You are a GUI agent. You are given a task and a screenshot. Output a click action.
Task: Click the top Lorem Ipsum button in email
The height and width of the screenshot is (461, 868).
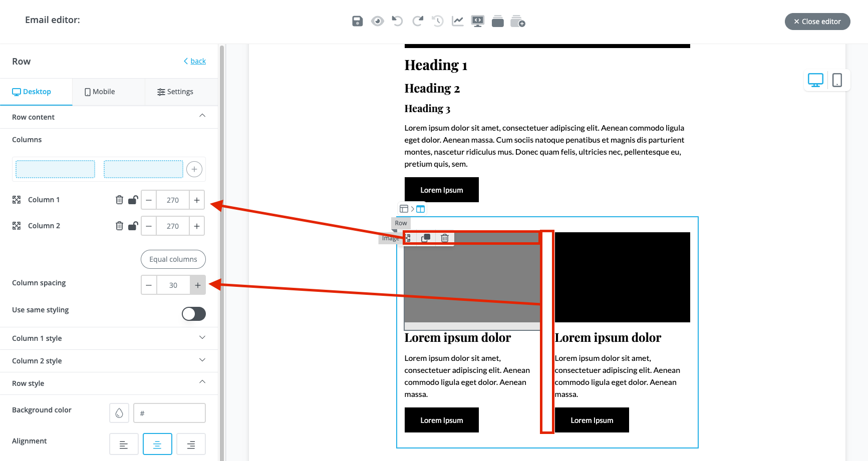442,190
